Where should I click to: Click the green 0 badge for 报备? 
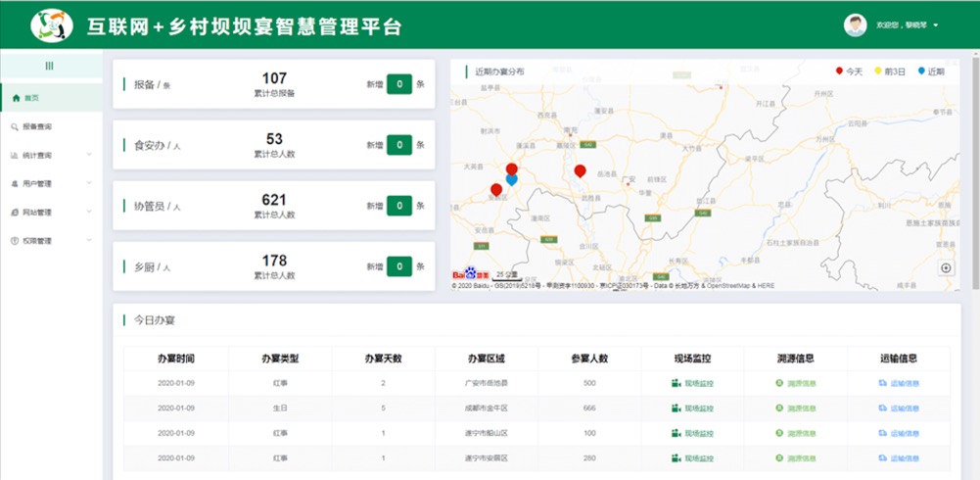(398, 84)
